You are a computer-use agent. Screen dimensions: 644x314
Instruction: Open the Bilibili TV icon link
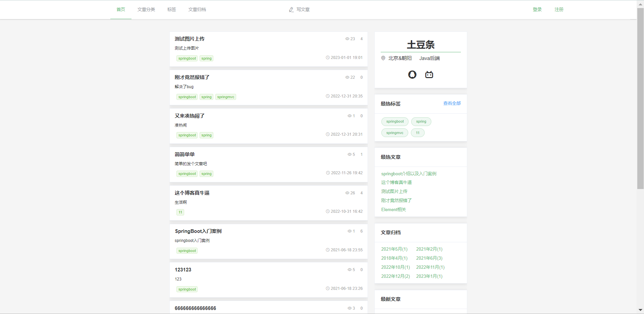tap(429, 74)
